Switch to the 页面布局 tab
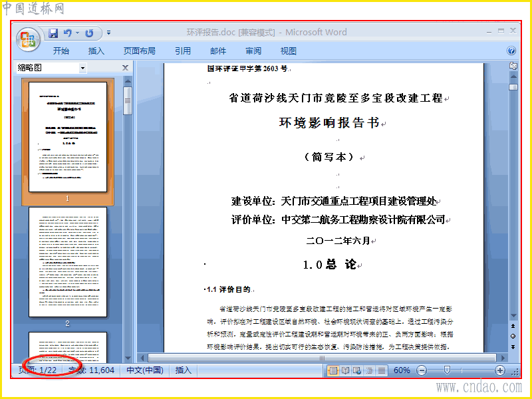 coord(140,51)
